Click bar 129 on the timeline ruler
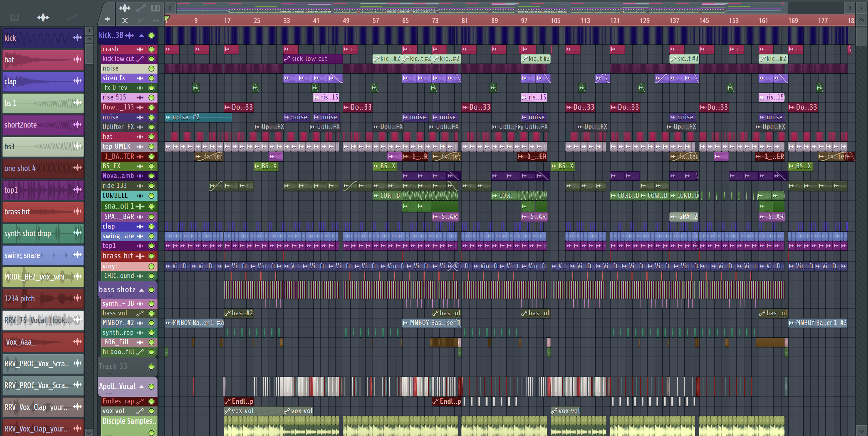Viewport: 868px width, 436px height. click(x=644, y=21)
